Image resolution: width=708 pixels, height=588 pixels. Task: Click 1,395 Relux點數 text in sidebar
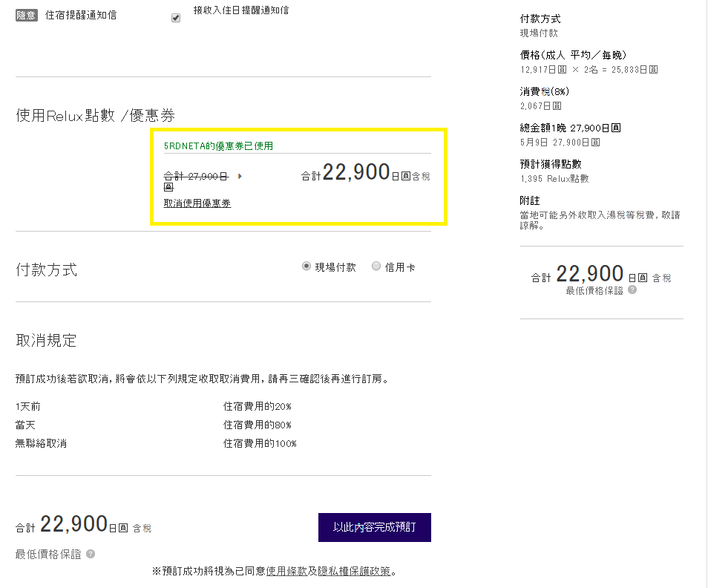[554, 179]
